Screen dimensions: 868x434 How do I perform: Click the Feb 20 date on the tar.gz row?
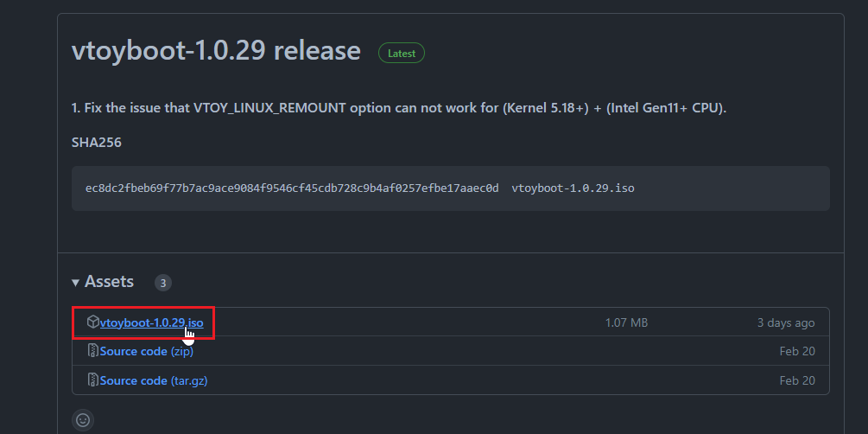click(796, 380)
